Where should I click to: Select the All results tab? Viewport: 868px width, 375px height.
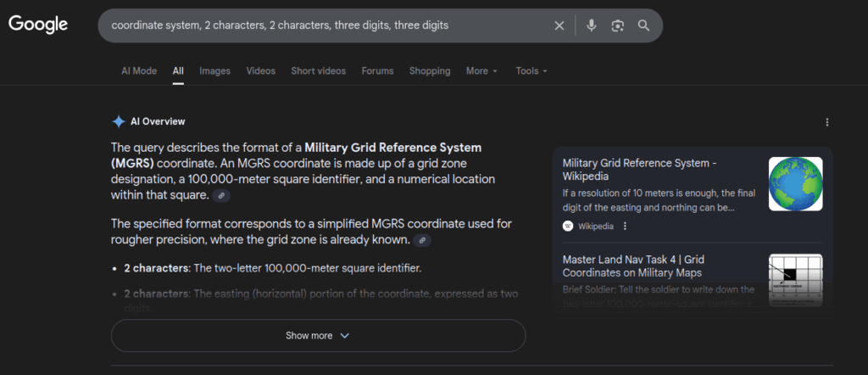178,71
